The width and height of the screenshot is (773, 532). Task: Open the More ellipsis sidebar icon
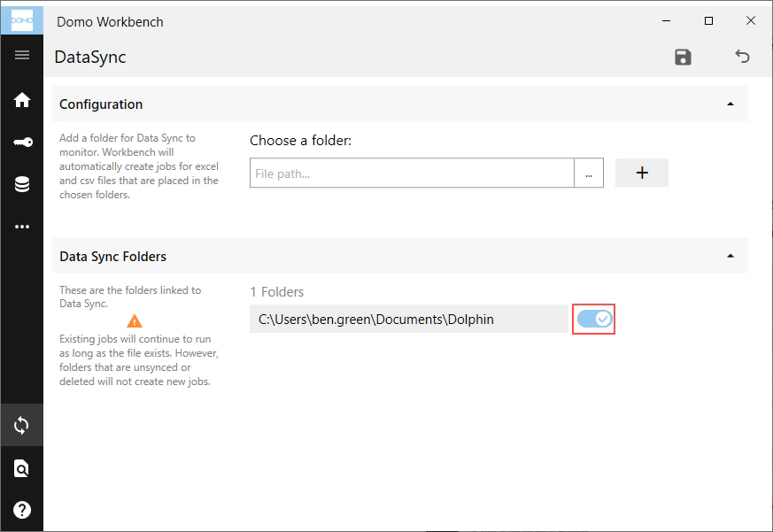[21, 227]
